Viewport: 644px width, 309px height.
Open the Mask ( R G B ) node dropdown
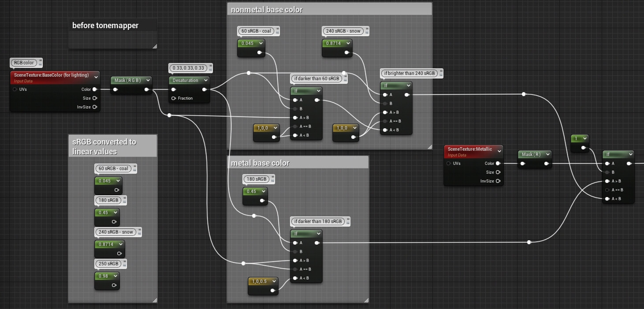[x=148, y=80]
